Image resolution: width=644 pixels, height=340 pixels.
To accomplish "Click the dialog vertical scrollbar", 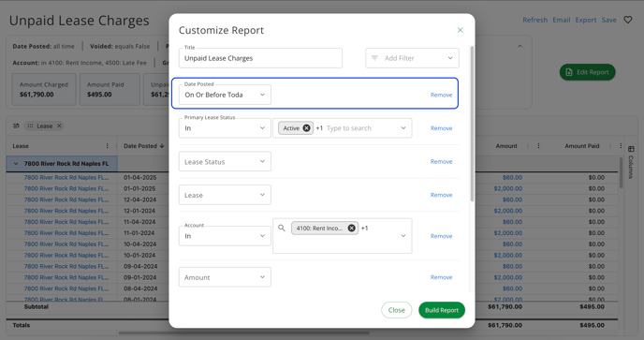I will point(472,124).
